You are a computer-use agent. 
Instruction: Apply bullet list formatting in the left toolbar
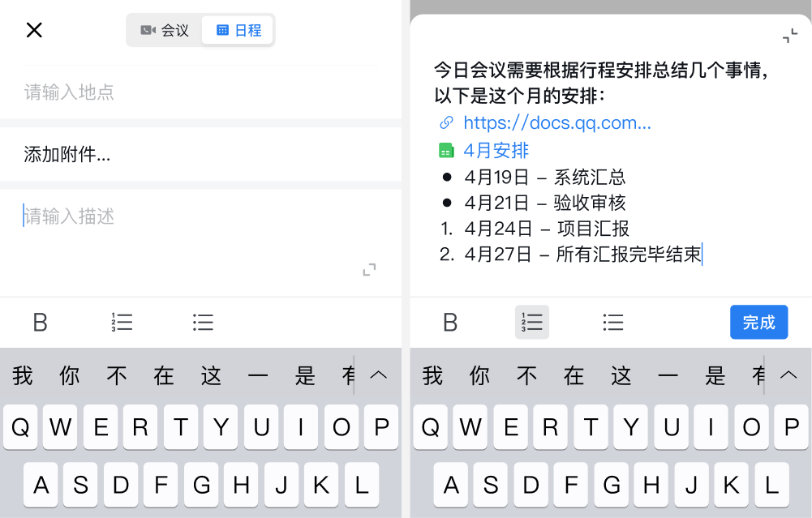point(202,322)
